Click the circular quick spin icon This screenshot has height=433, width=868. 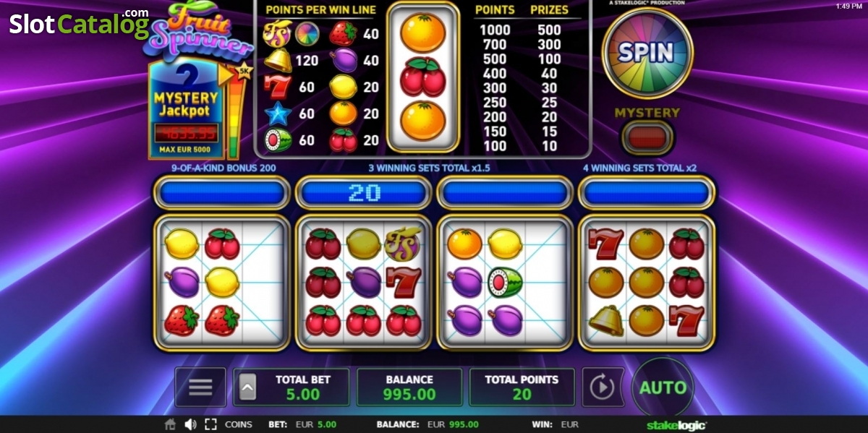coord(601,387)
